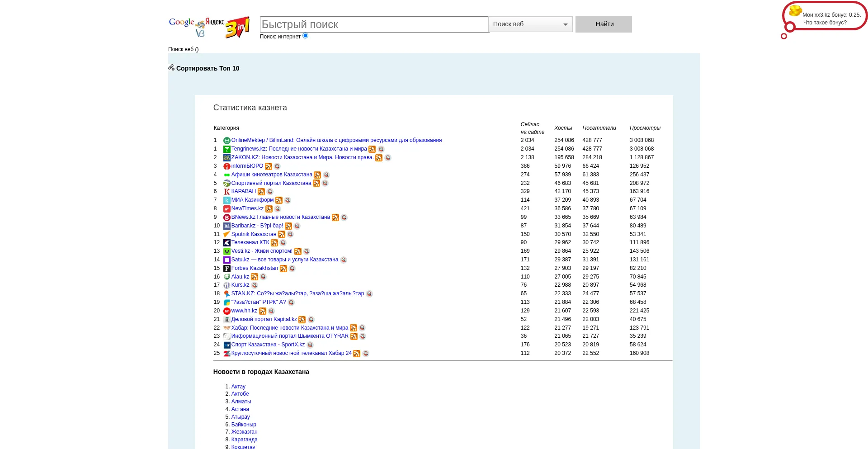Screen dimensions: 868x449
Task: Focus the Быстрый поиск input field
Action: pyautogui.click(x=374, y=24)
